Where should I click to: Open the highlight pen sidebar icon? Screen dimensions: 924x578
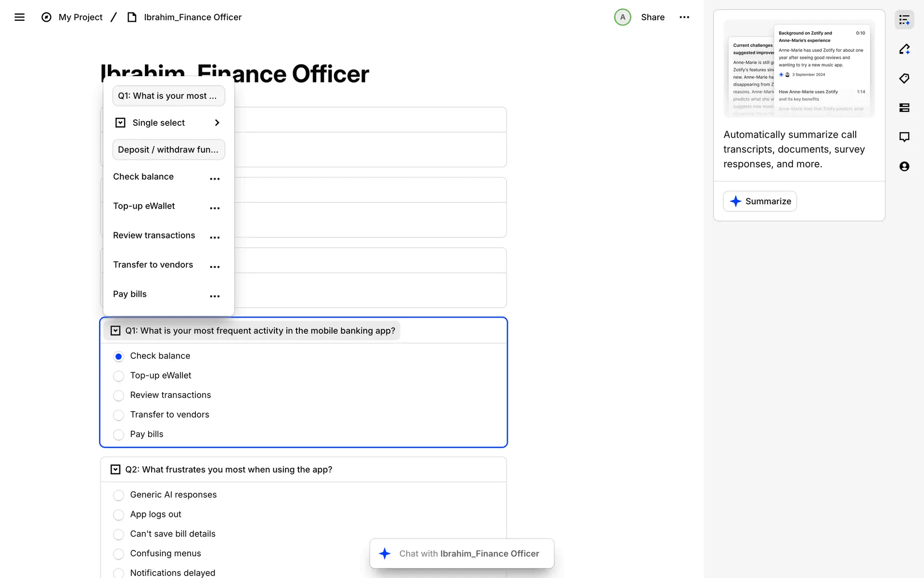point(904,49)
